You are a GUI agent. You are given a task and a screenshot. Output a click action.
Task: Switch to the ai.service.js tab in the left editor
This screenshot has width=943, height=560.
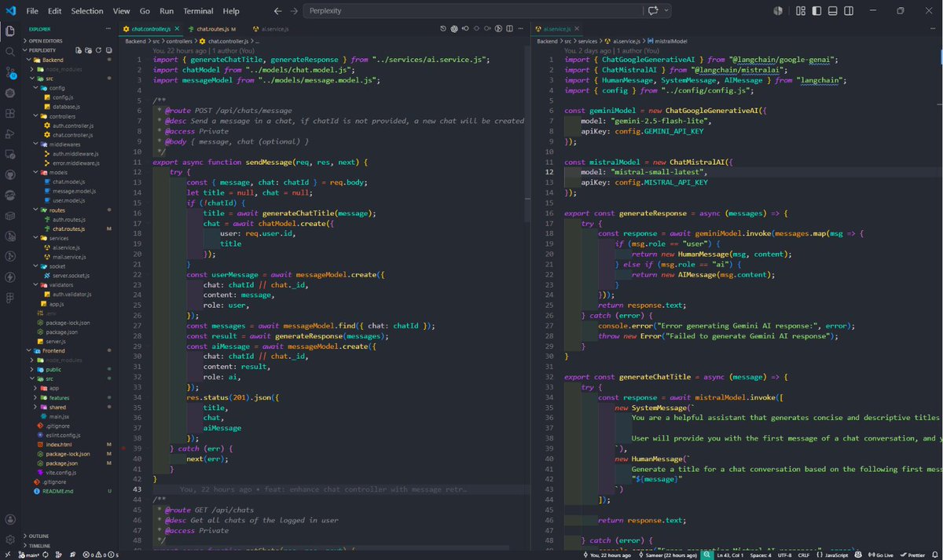(x=271, y=29)
